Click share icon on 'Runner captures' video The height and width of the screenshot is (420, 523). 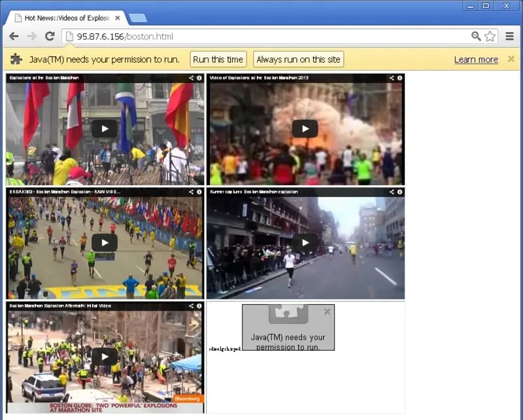pyautogui.click(x=392, y=192)
